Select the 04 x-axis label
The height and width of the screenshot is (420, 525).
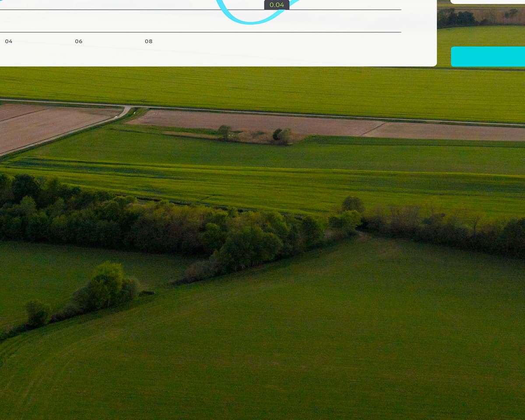[x=9, y=41]
